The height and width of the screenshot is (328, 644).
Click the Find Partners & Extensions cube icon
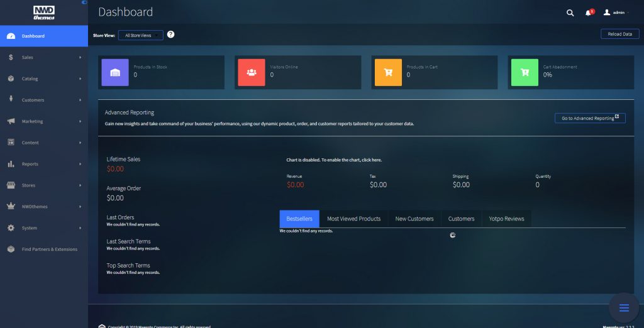click(11, 249)
